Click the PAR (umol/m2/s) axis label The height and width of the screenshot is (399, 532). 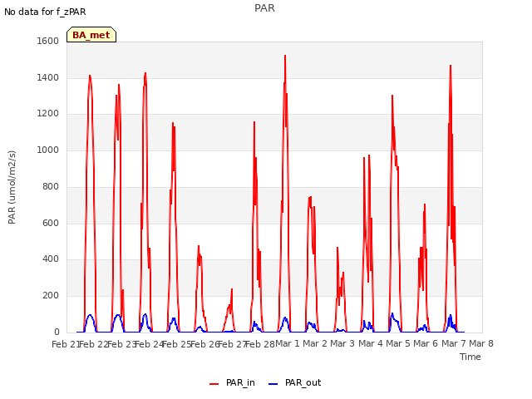(12, 187)
